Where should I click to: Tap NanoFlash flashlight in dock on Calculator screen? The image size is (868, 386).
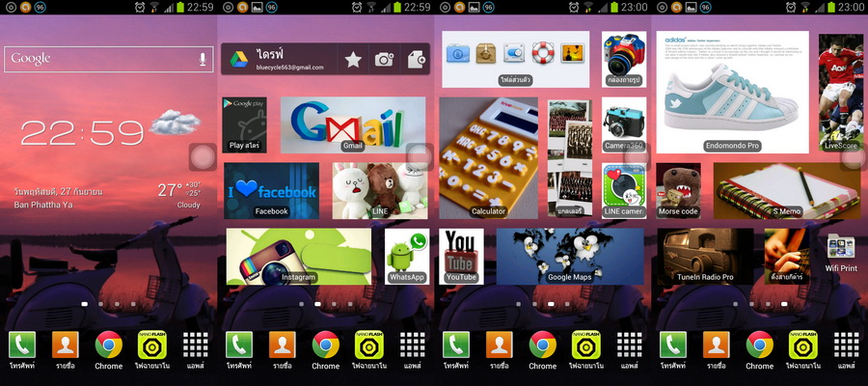tap(585, 350)
